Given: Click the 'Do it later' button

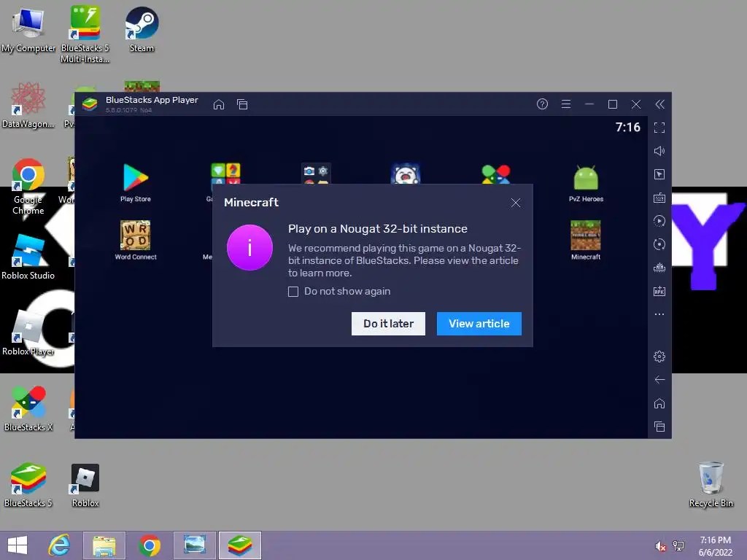Looking at the screenshot, I should click(x=388, y=324).
